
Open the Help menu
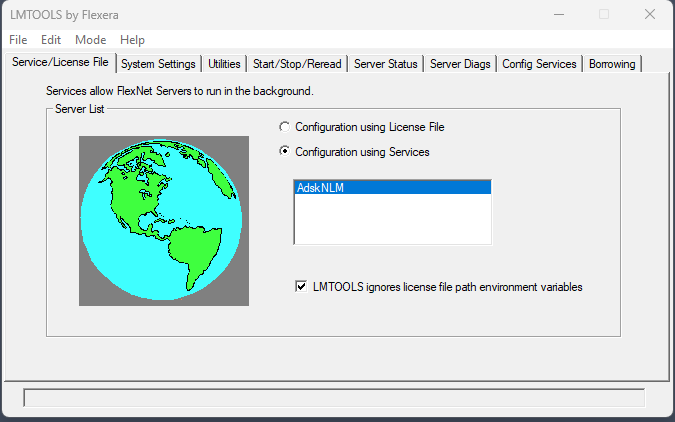click(x=132, y=40)
